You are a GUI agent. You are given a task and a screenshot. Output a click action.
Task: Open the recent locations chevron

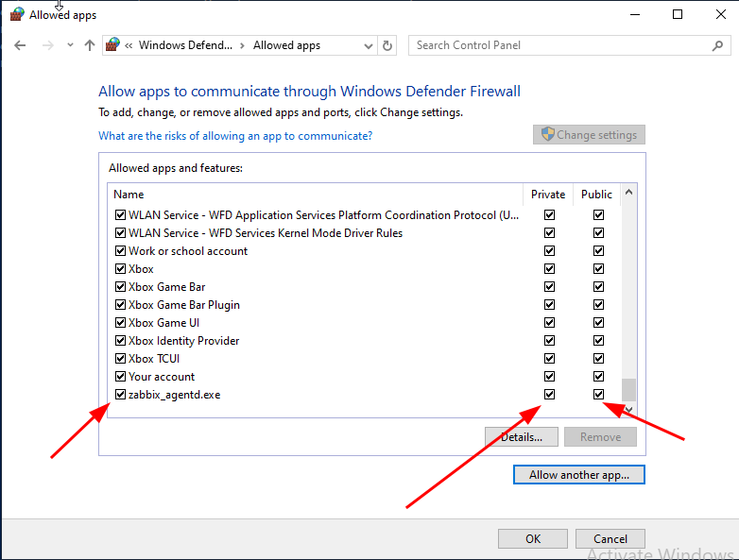[x=70, y=45]
